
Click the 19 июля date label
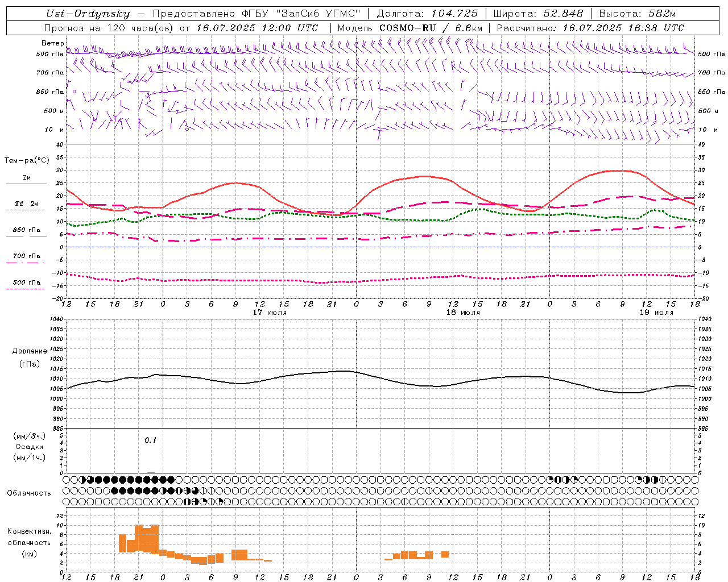[x=656, y=313]
